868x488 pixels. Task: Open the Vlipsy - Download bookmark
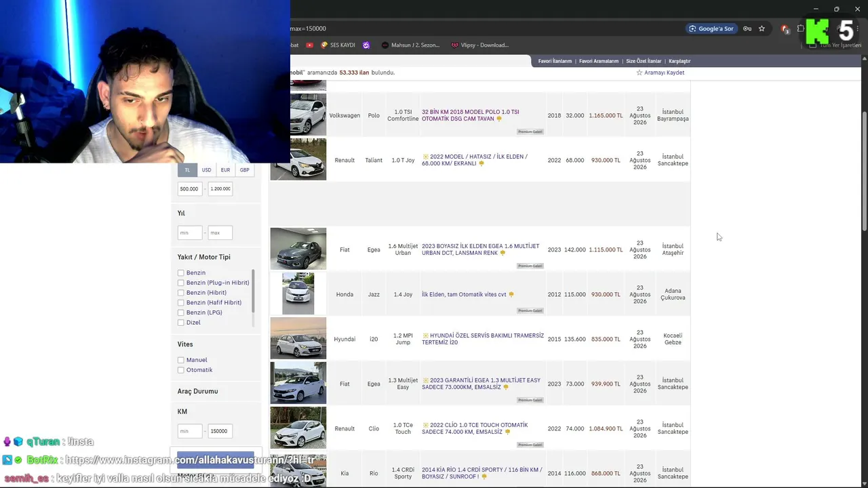pyautogui.click(x=480, y=45)
